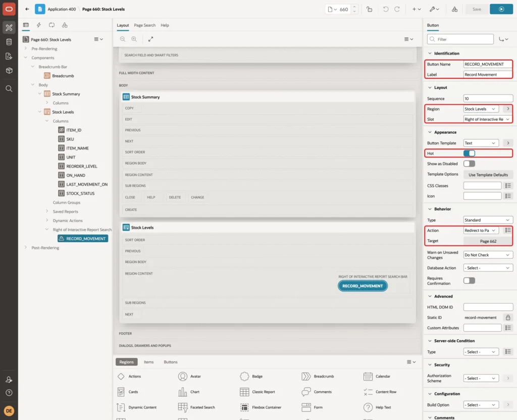Switch to Dynamic Actions lightning tab
The width and height of the screenshot is (517, 420).
38,25
